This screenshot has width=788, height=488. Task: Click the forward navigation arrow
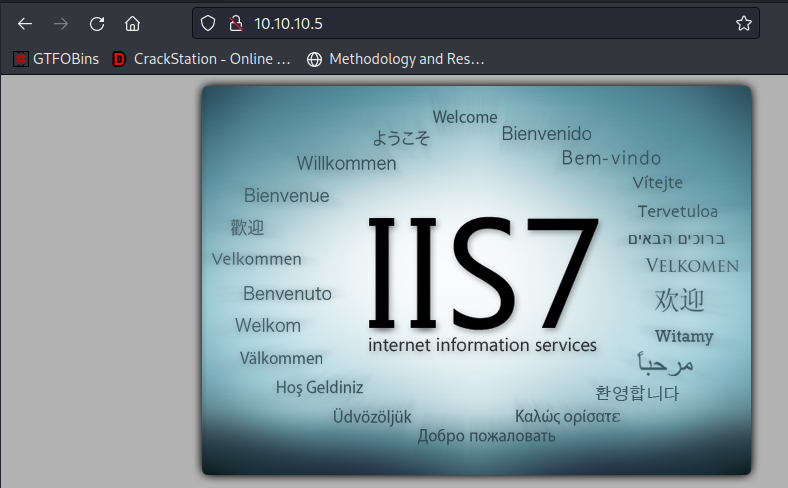pyautogui.click(x=61, y=24)
